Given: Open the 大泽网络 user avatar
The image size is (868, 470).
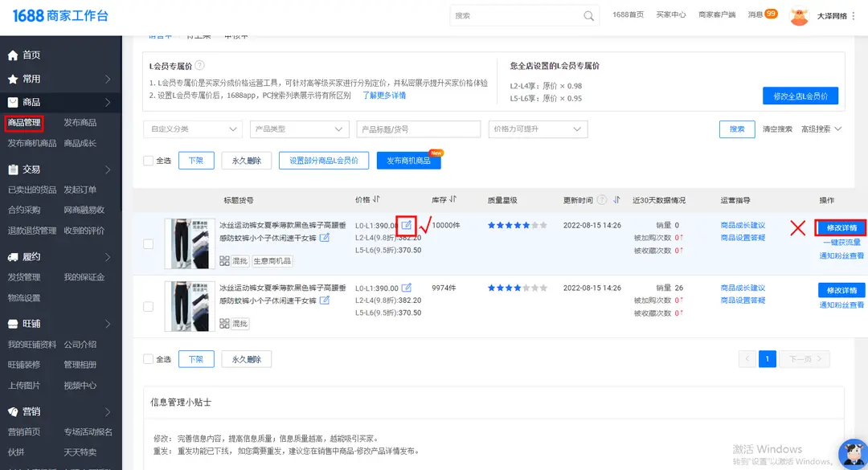Looking at the screenshot, I should click(798, 15).
